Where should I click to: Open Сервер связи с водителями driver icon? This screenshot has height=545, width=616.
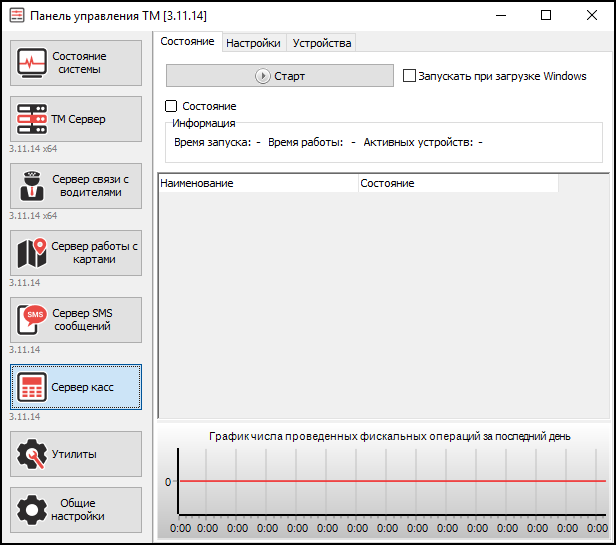32,186
